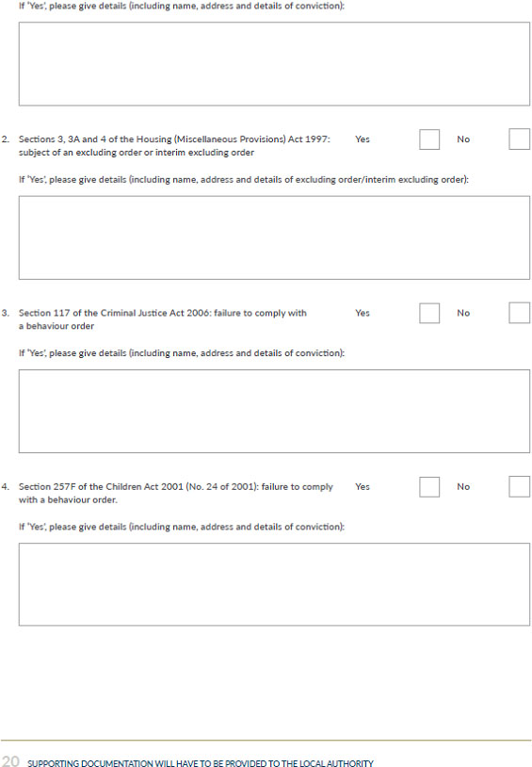Screen dimensions: 532x767
Task: Click the Section 117 Criminal Justice Act text
Action: 163,319
